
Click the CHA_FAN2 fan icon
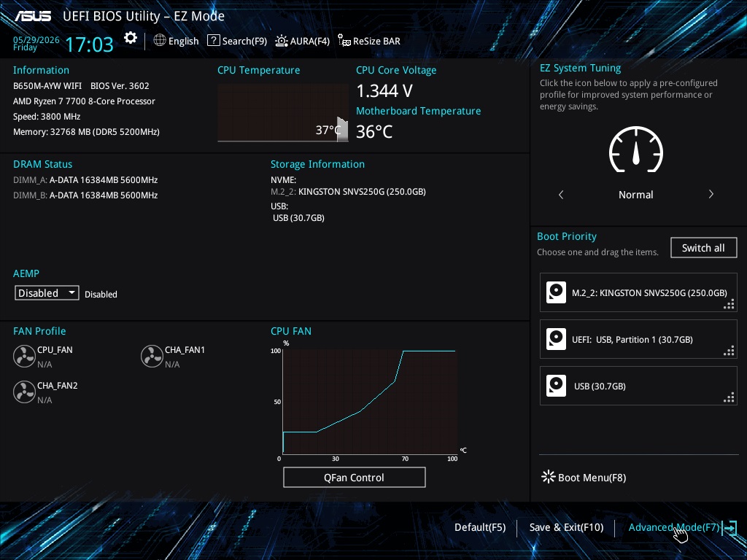point(24,392)
